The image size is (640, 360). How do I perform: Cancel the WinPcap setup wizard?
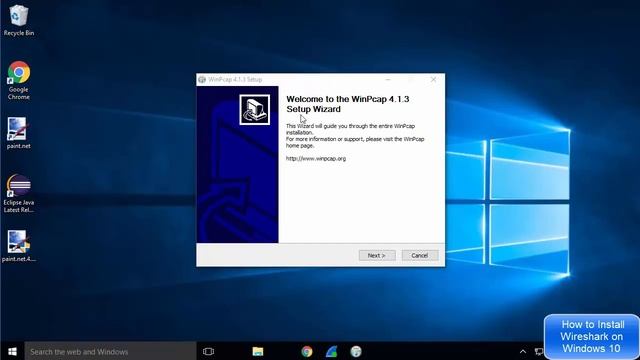[420, 255]
